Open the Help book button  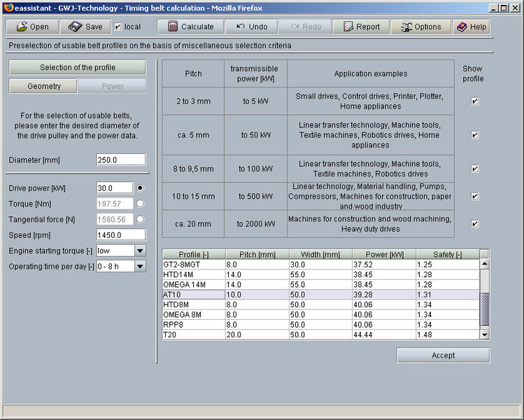(471, 27)
